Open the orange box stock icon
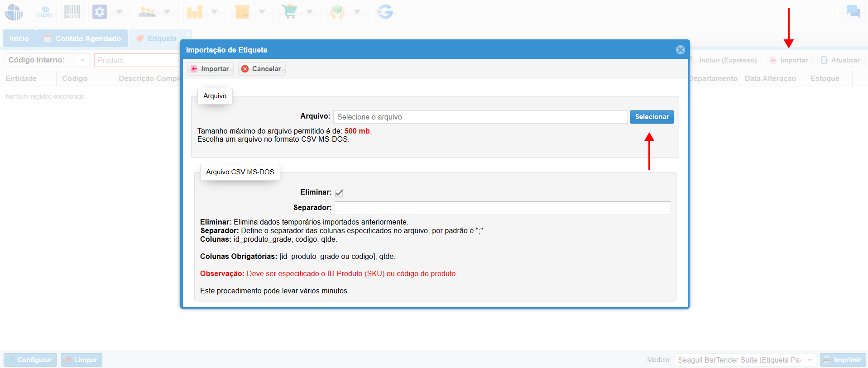The width and height of the screenshot is (868, 368). (242, 12)
